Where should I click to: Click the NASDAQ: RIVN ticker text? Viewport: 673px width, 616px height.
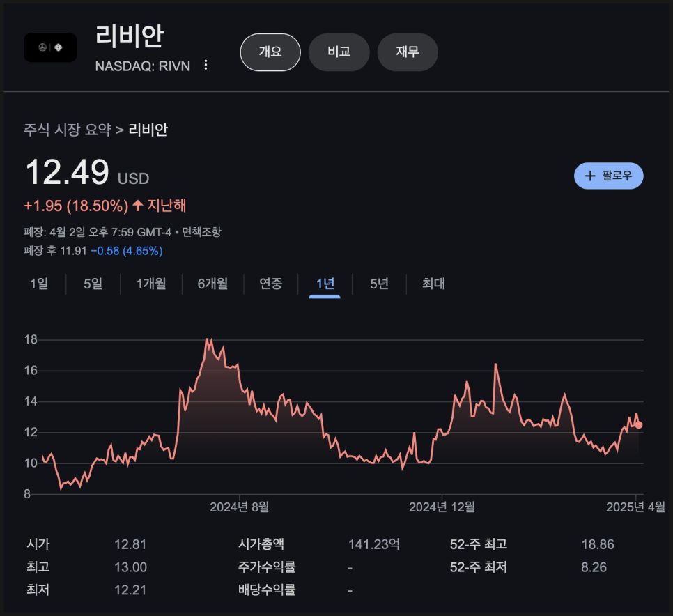[x=143, y=66]
